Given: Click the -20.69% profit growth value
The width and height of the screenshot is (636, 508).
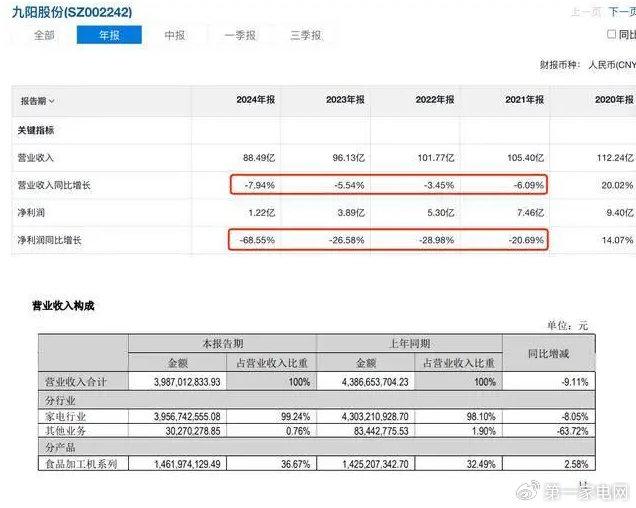Looking at the screenshot, I should point(526,240).
